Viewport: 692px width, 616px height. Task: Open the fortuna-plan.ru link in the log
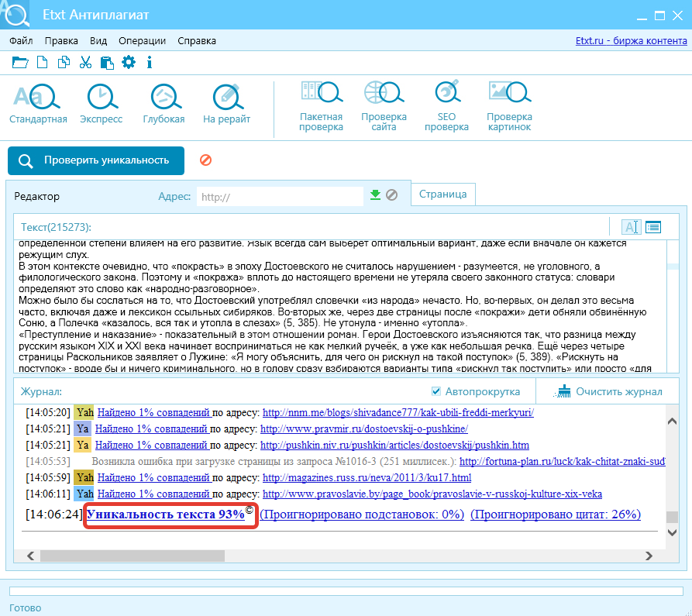click(563, 462)
